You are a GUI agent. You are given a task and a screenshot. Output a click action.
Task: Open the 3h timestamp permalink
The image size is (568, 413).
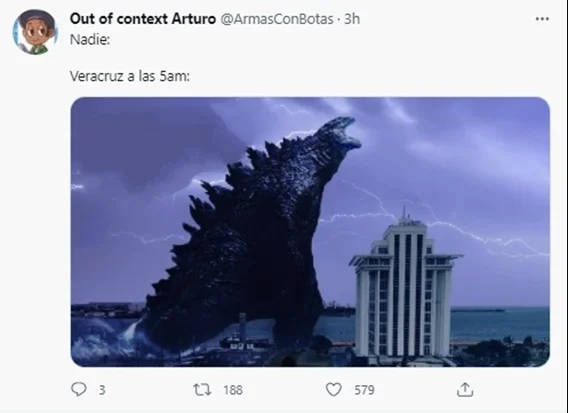tap(352, 19)
